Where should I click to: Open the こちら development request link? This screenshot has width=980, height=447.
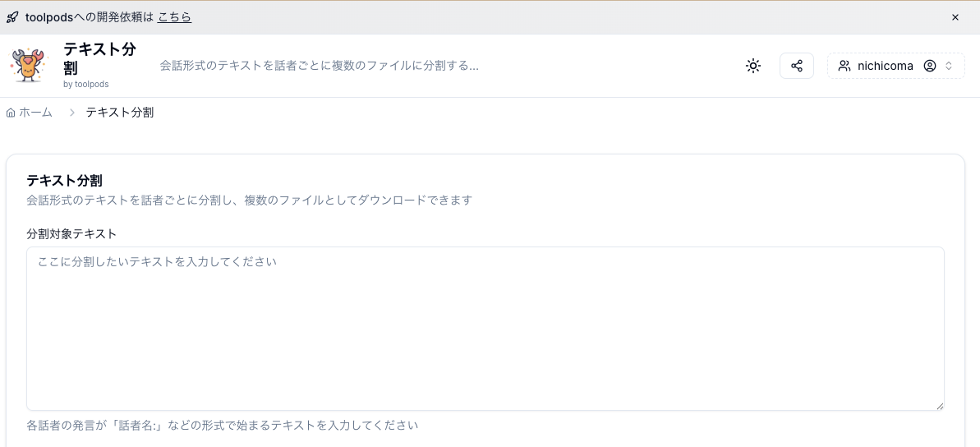tap(174, 17)
